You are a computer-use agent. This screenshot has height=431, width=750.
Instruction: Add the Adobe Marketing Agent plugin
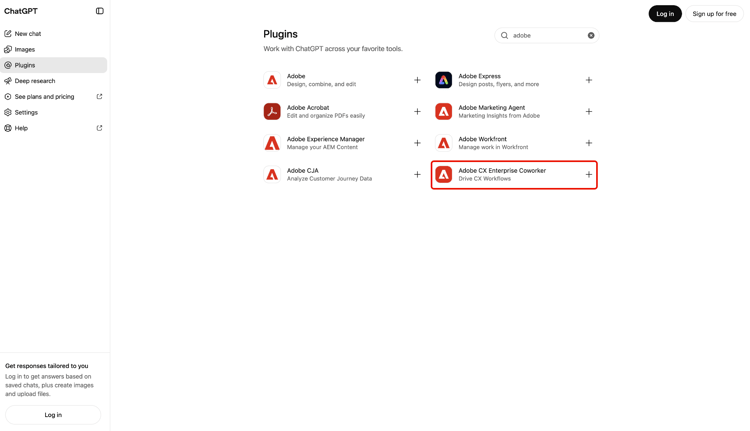point(589,111)
